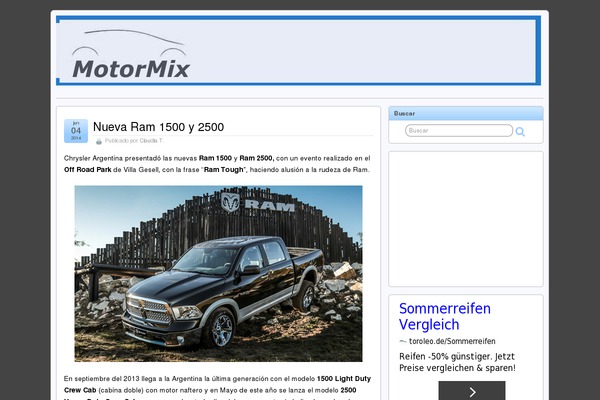Click the bold text Off Road Park

88,170
